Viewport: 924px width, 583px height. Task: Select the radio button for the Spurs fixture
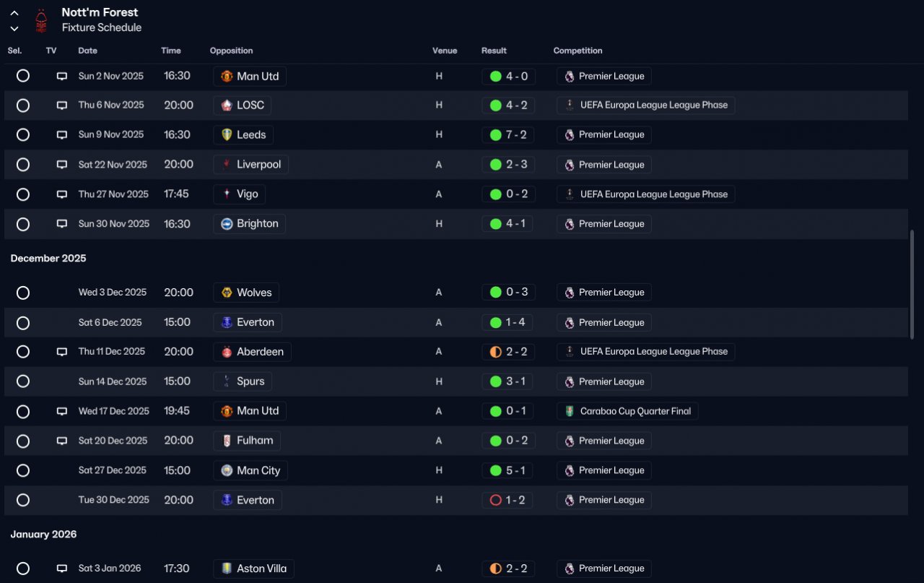pyautogui.click(x=23, y=381)
